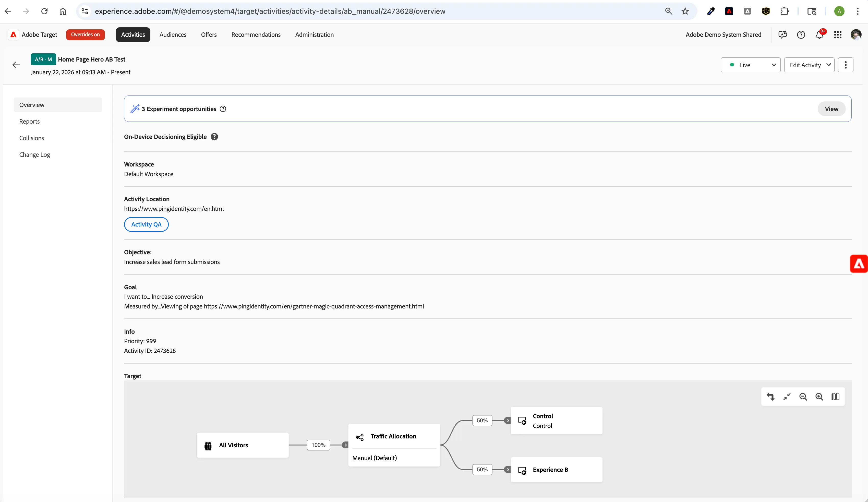
Task: Toggle the diagram minimap icon
Action: click(836, 397)
